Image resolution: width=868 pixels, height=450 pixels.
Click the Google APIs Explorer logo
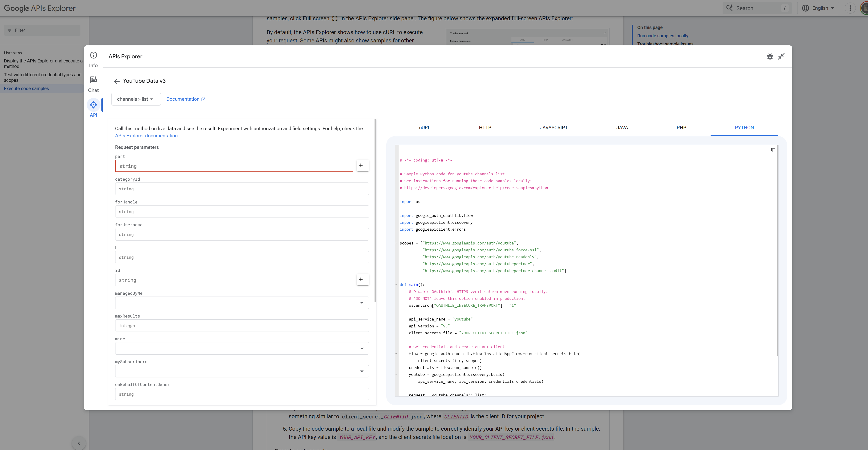[x=39, y=8]
